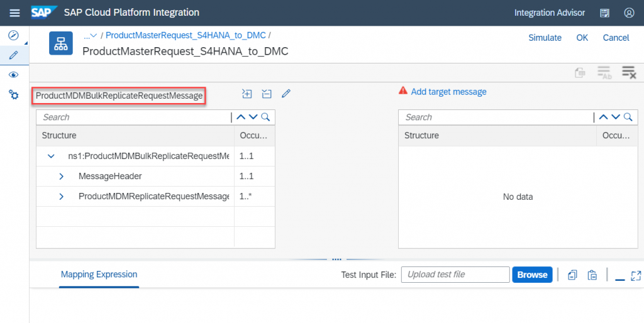Select the MessageHeader row text
The image size is (644, 323).
point(110,177)
